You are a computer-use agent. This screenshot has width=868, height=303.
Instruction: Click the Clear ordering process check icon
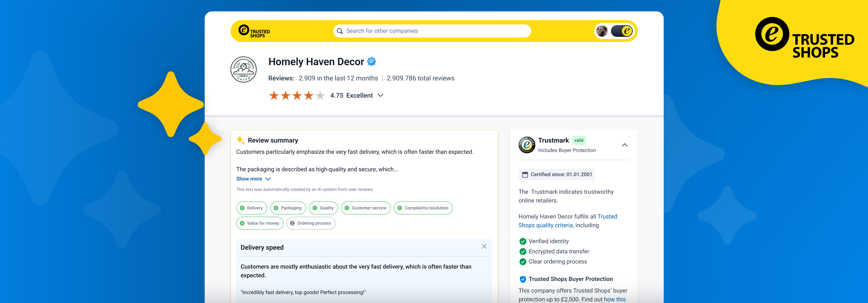pos(523,262)
